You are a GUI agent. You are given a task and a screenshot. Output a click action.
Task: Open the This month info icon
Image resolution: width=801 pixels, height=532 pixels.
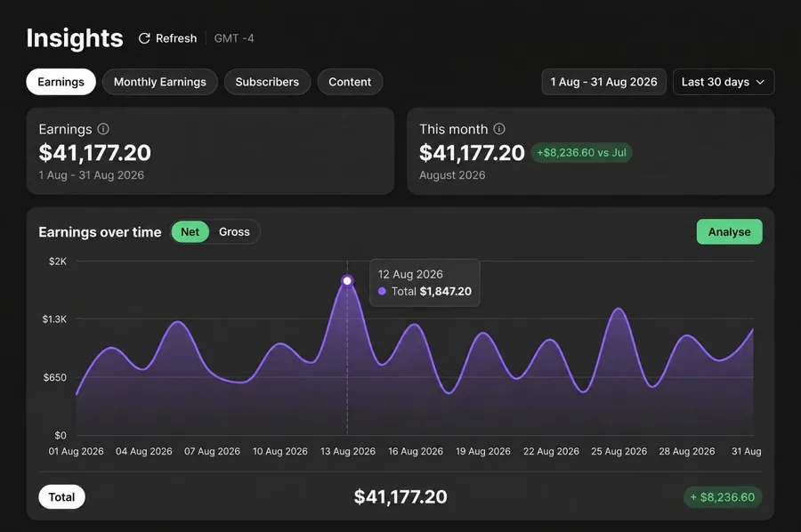tap(499, 129)
